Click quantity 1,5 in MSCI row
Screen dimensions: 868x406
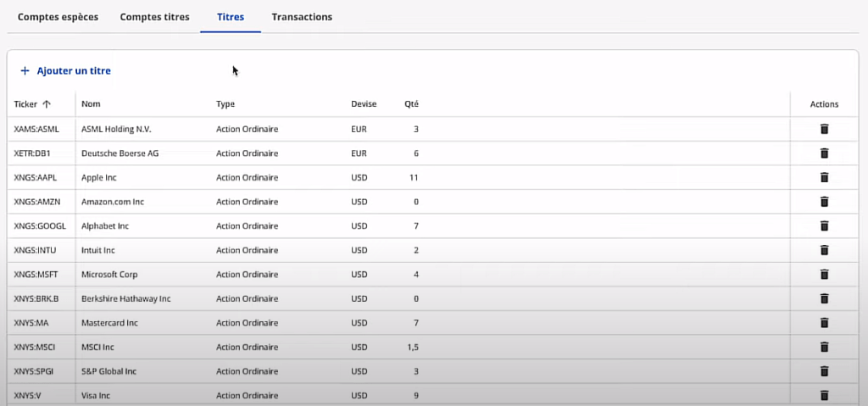click(413, 348)
